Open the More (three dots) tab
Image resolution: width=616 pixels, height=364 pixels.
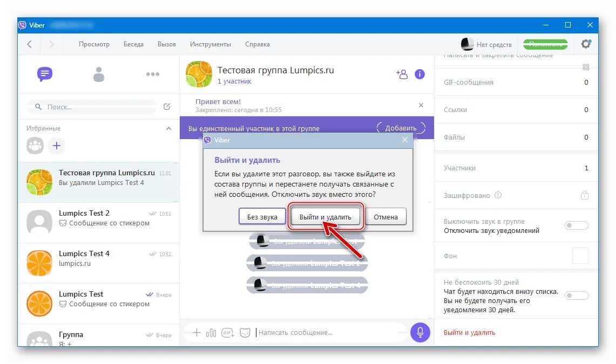(x=152, y=74)
